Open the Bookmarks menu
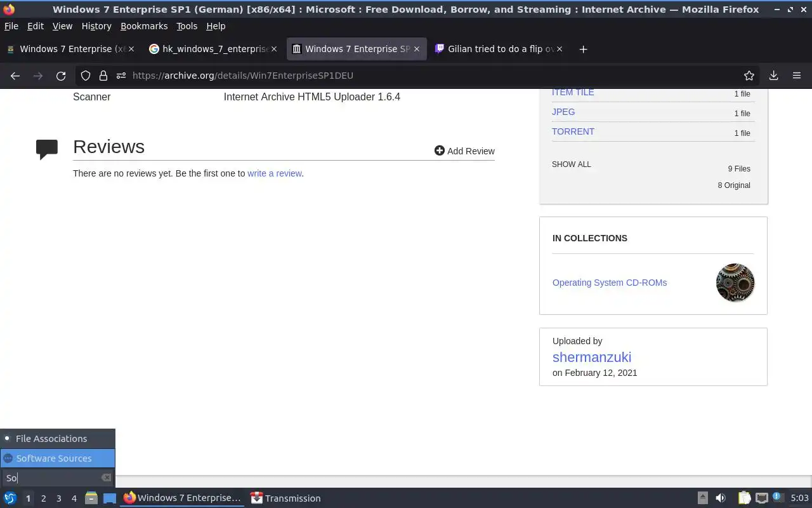The width and height of the screenshot is (812, 508). 144,26
